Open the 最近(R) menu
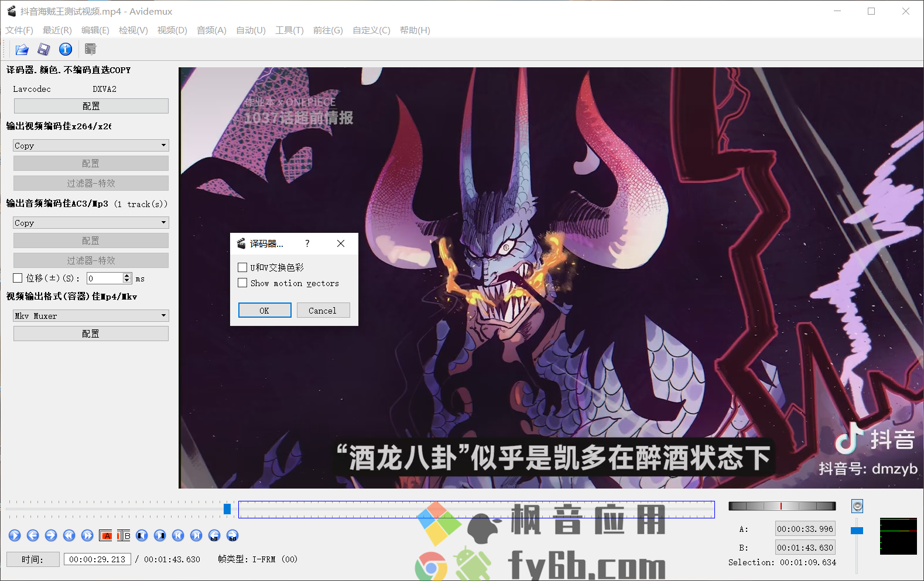924x581 pixels. coord(57,30)
